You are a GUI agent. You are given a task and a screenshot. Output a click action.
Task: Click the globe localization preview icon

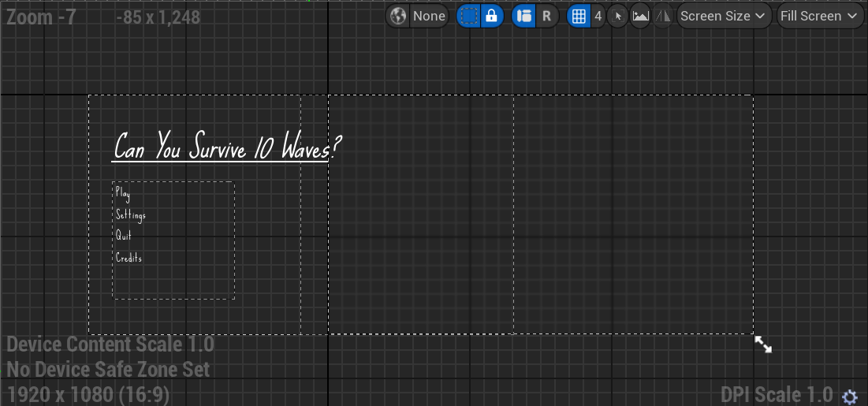(399, 16)
